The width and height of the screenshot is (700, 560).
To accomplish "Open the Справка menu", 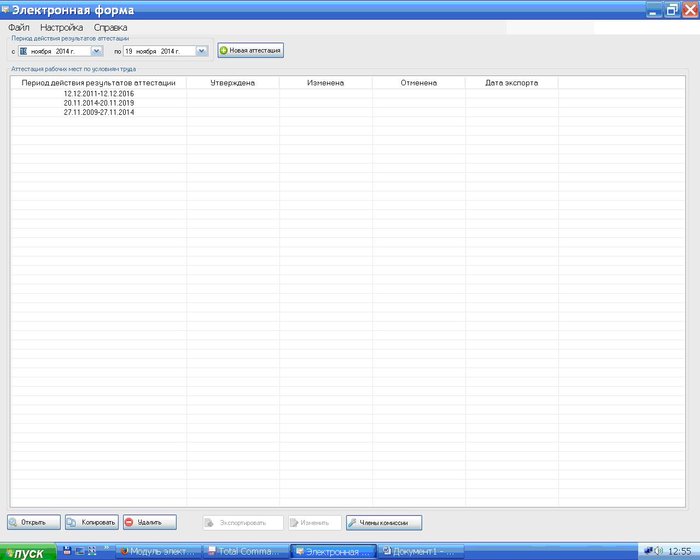I will pyautogui.click(x=110, y=27).
